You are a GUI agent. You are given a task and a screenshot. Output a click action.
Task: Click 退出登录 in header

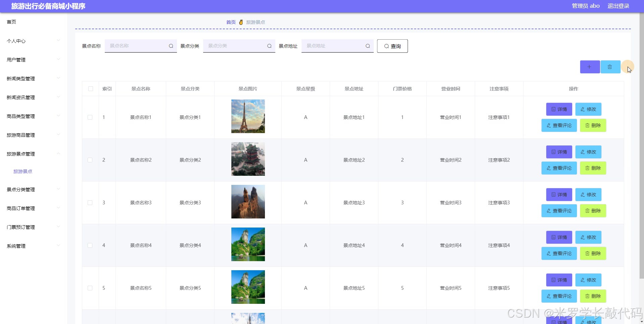pyautogui.click(x=618, y=6)
